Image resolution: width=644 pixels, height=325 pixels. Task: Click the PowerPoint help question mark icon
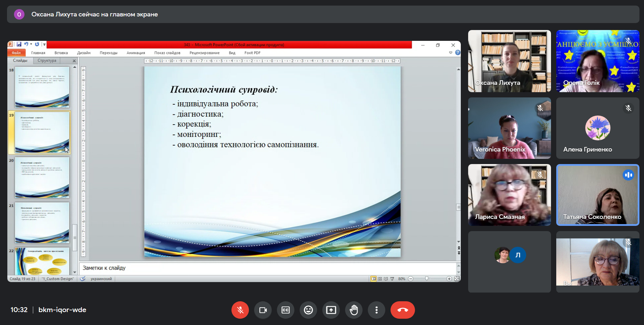point(458,53)
